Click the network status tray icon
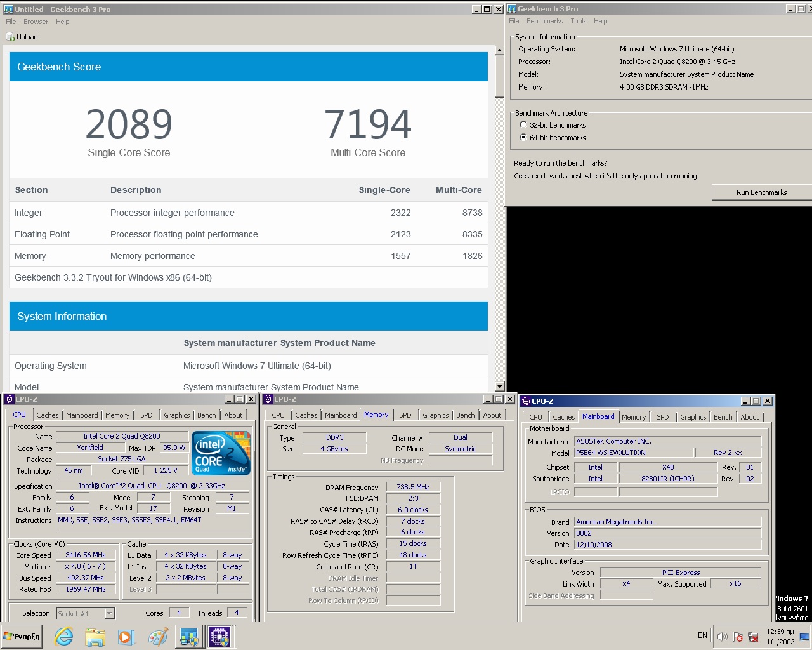 coord(753,636)
